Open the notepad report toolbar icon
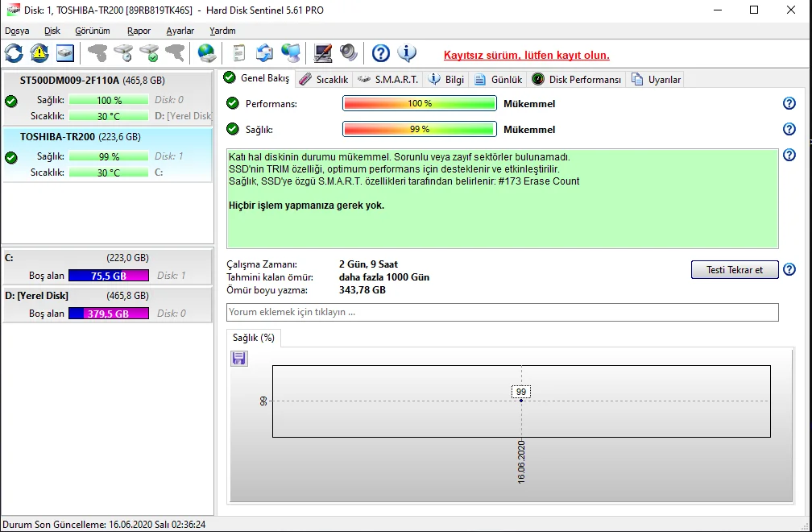Screen dimensions: 812x532 tap(238, 53)
